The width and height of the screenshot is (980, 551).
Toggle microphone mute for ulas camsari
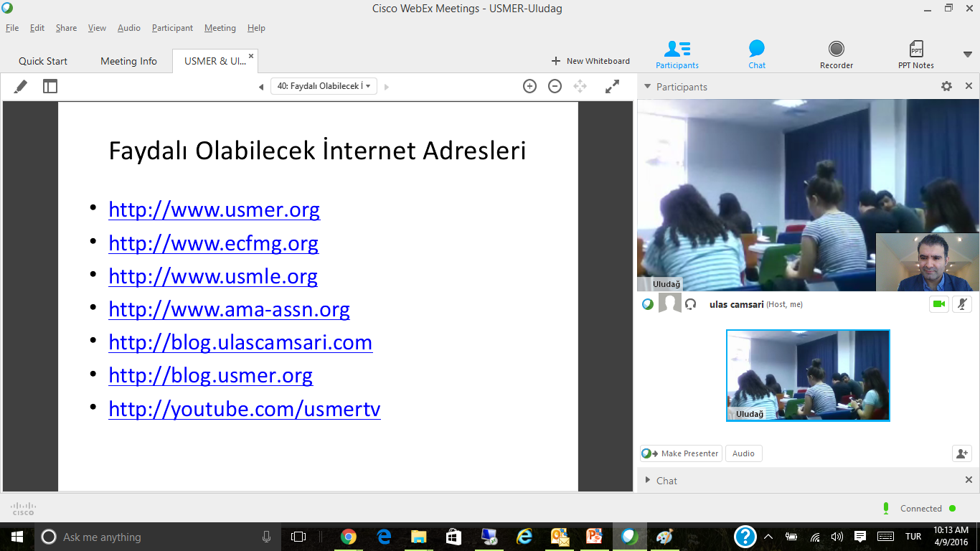tap(963, 304)
